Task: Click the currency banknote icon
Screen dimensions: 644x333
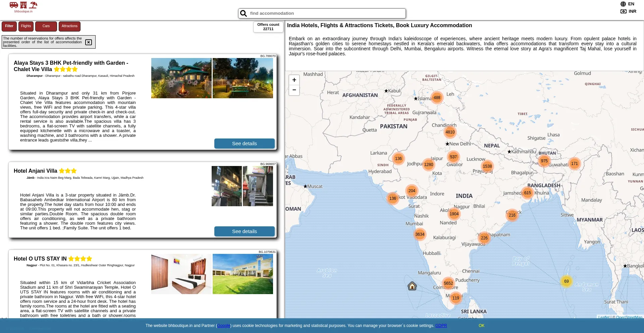Action: pyautogui.click(x=623, y=11)
